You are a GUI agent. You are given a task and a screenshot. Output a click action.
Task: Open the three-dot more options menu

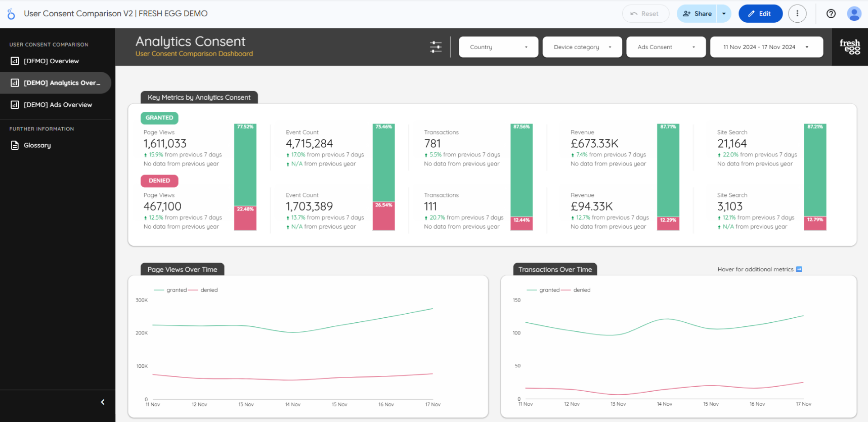click(797, 14)
